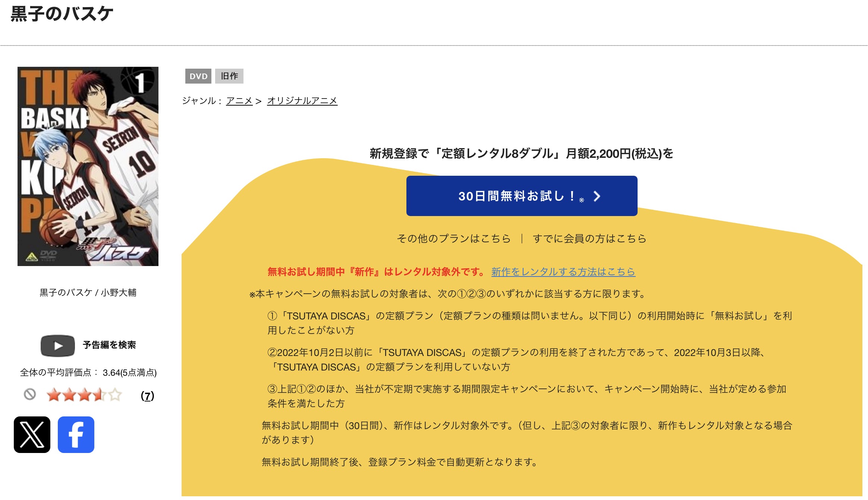
Task: Click the YouTube play trailer icon
Action: 57,346
